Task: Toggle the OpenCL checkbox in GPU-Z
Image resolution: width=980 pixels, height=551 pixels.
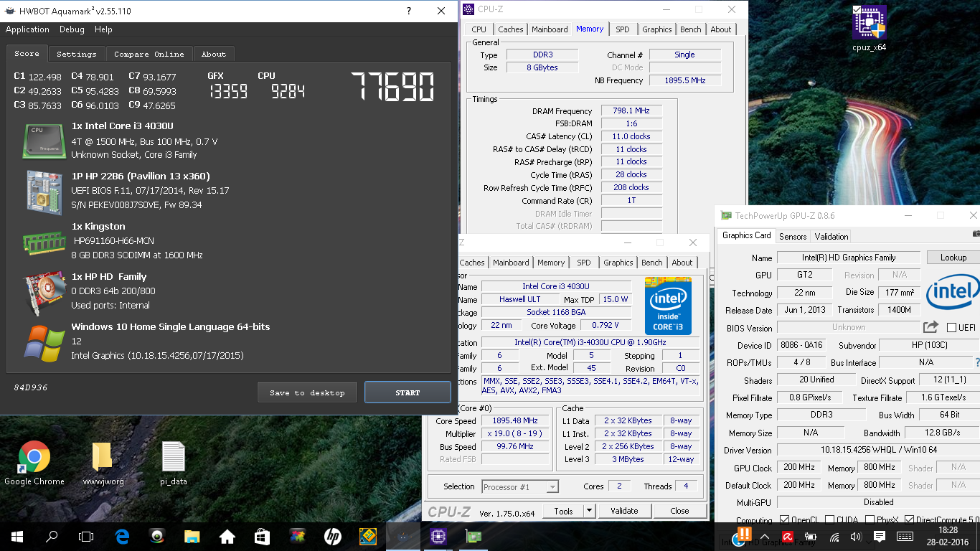Action: click(x=783, y=520)
